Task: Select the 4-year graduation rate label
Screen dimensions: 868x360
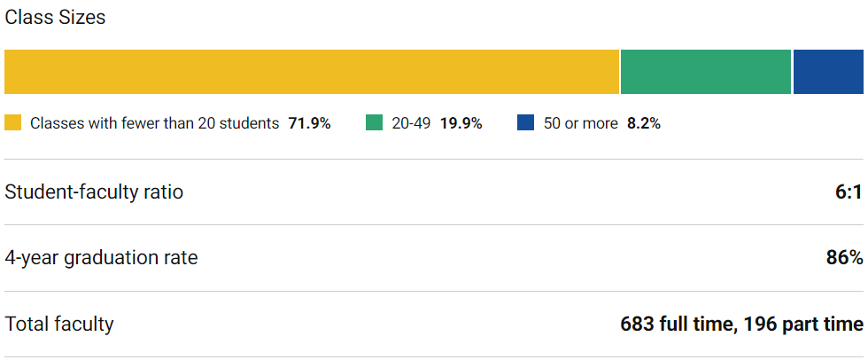Action: point(101,258)
